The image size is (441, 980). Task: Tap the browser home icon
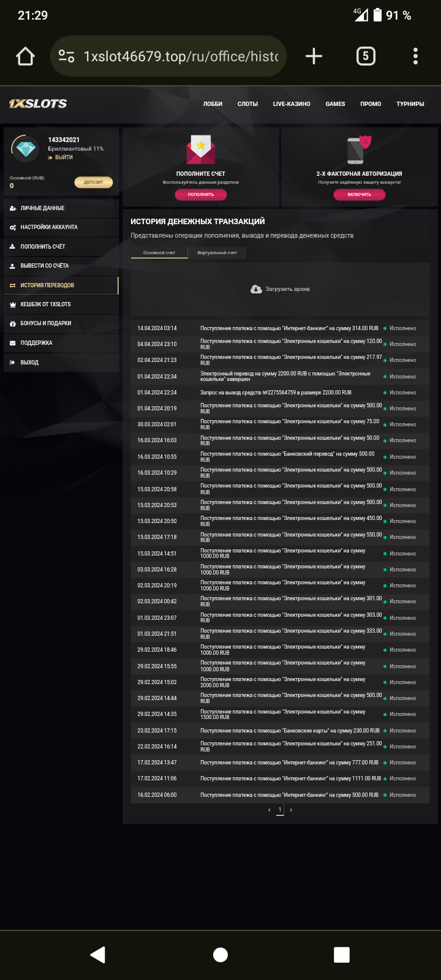click(26, 56)
